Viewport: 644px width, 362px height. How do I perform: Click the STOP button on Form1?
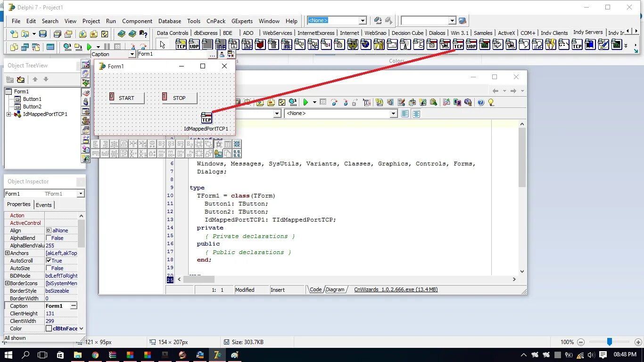180,98
